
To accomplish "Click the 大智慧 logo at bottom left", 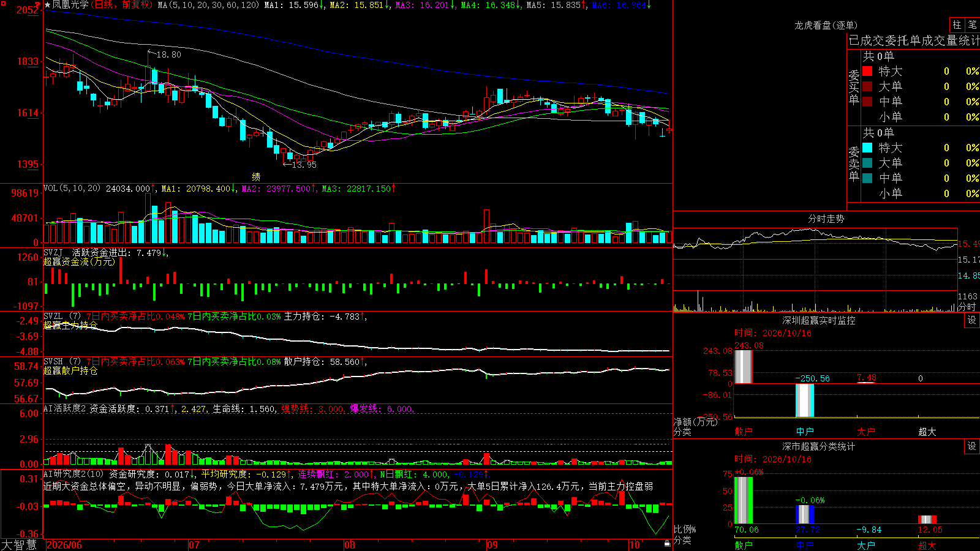I will 19,544.
